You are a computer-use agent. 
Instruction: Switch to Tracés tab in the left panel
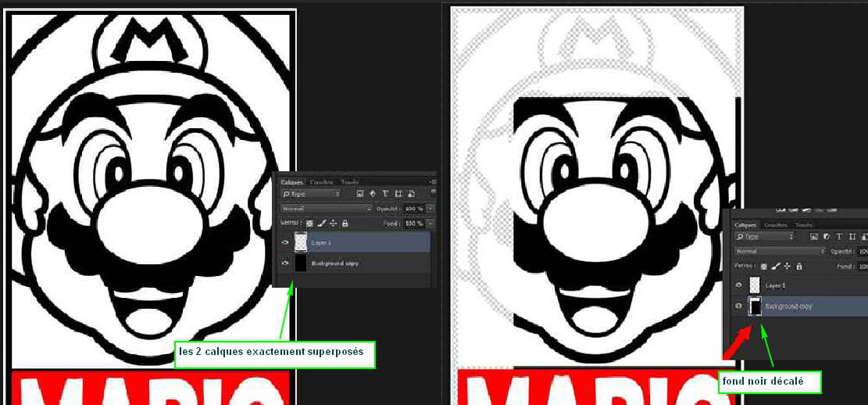pos(350,182)
